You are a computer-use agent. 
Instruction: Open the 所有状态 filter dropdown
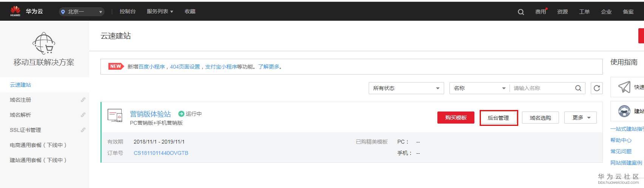406,88
